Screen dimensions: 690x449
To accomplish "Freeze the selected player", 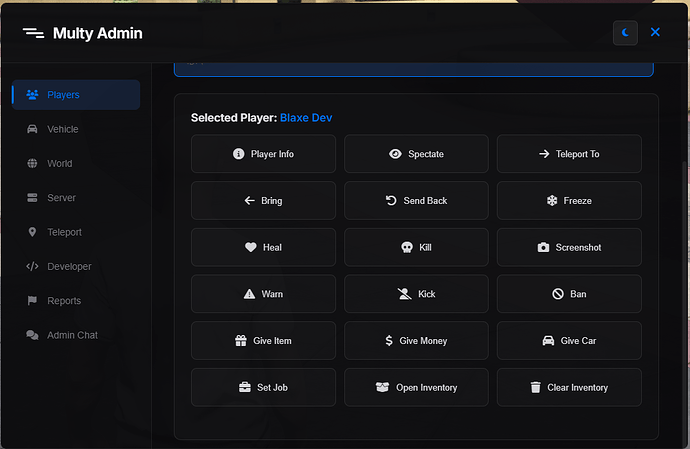I will point(569,200).
